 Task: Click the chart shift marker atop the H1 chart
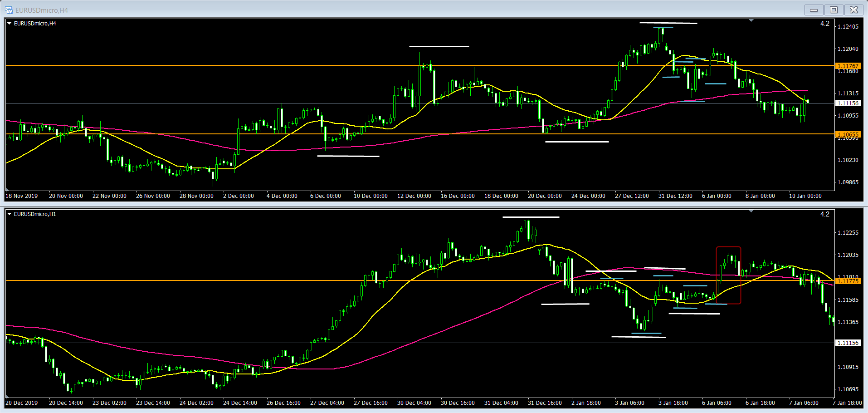point(751,211)
